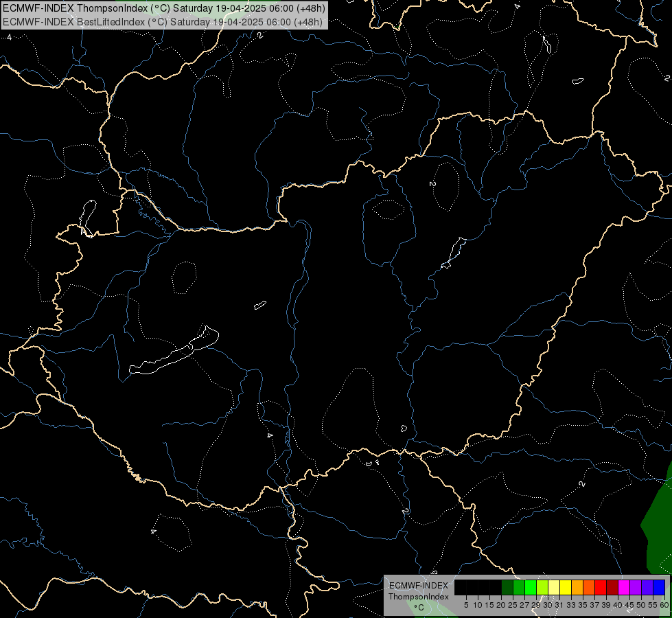Click the dark green 20–25 legend swatch
Screen dimensions: 672x618
pyautogui.click(x=507, y=587)
